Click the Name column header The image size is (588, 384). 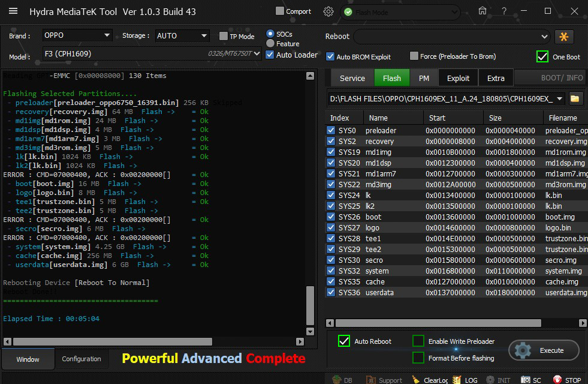(393, 118)
